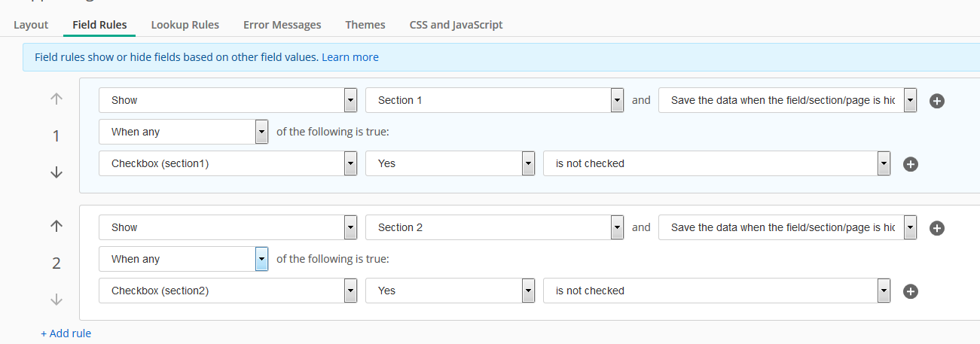The height and width of the screenshot is (344, 980).
Task: Change rule 2 'is not checked' condition
Action: pyautogui.click(x=717, y=291)
